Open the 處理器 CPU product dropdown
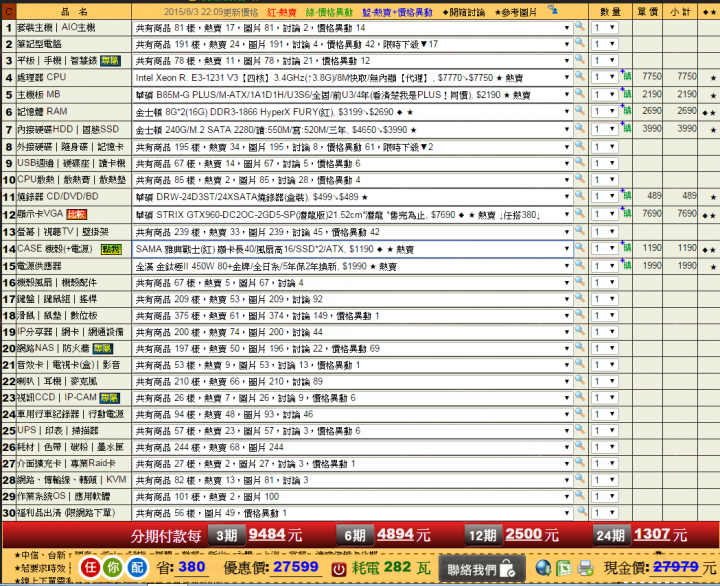This screenshot has height=586, width=720. point(352,78)
